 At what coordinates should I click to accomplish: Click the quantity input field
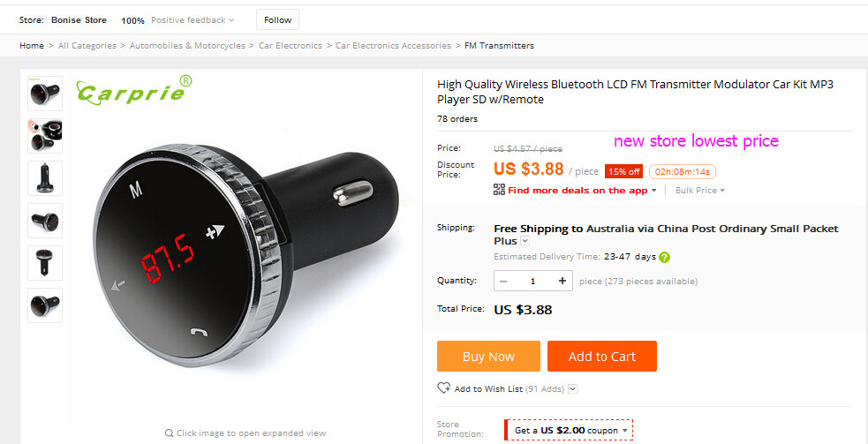coord(532,282)
